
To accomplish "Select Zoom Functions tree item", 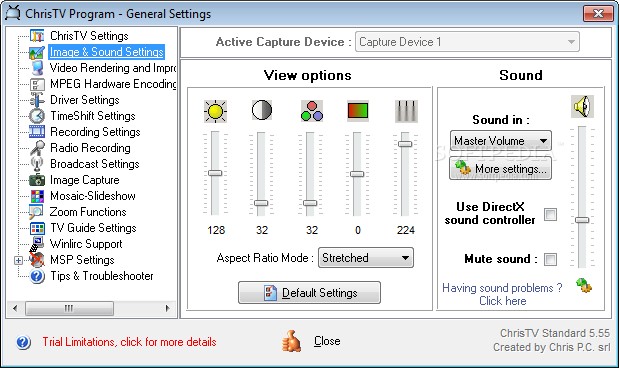I will tap(88, 212).
